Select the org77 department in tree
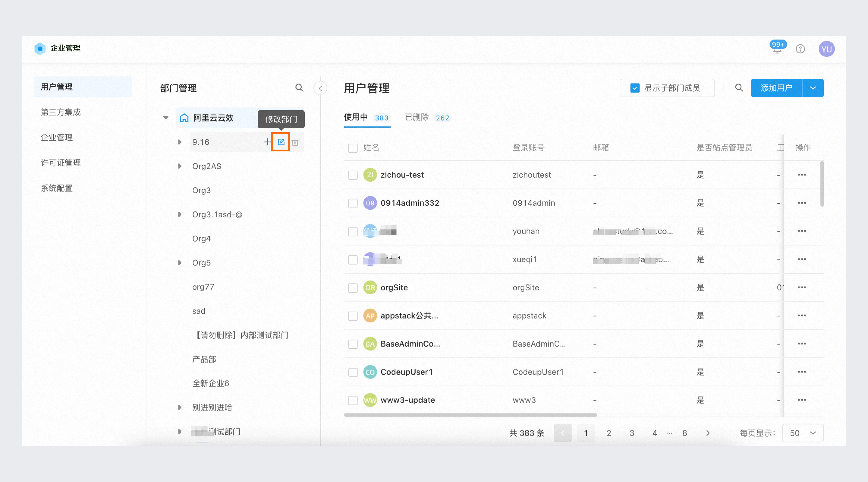Viewport: 868px width, 482px height. (x=203, y=287)
